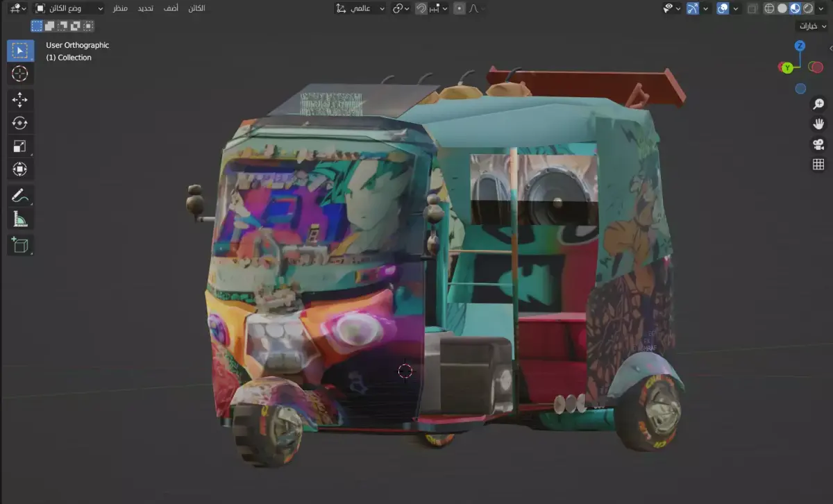The width and height of the screenshot is (833, 504).
Task: Set selection mode to extend selection
Action: pos(49,26)
